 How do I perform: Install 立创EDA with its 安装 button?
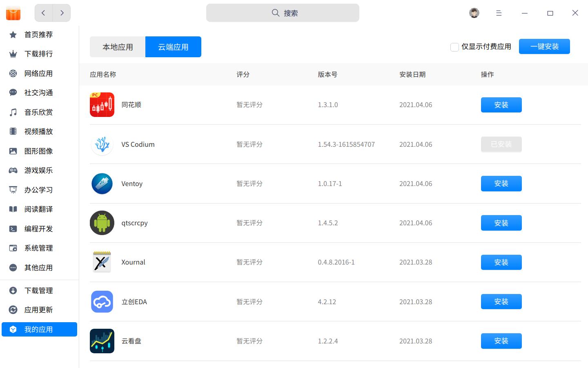501,302
